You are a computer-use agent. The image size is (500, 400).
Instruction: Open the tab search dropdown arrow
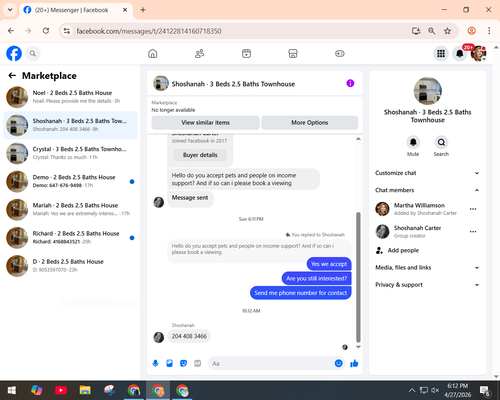(x=10, y=10)
